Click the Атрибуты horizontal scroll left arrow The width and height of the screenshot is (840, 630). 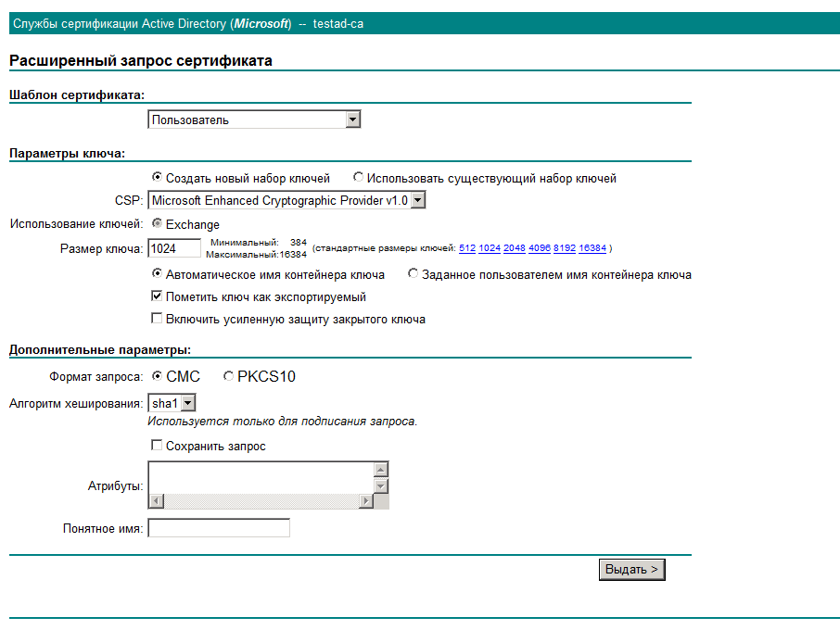click(x=157, y=501)
